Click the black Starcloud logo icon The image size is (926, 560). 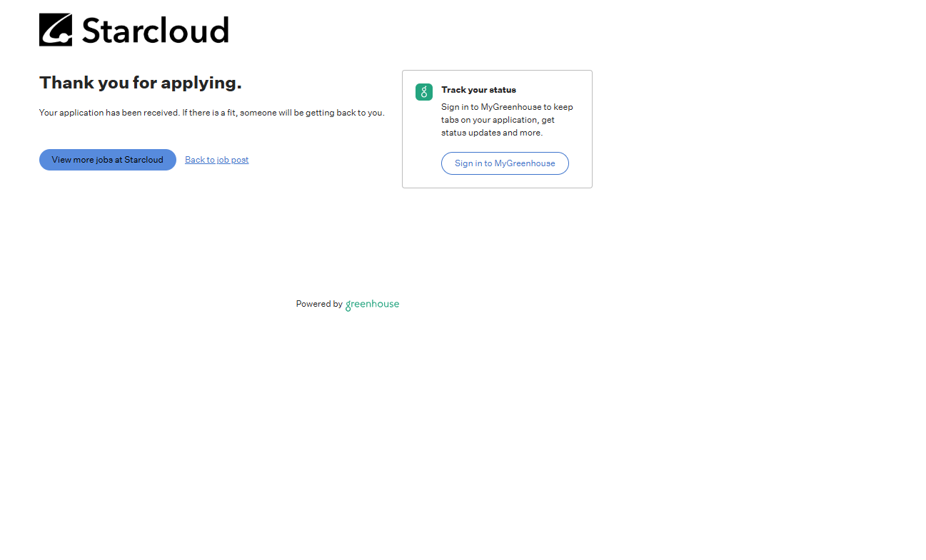tap(56, 30)
